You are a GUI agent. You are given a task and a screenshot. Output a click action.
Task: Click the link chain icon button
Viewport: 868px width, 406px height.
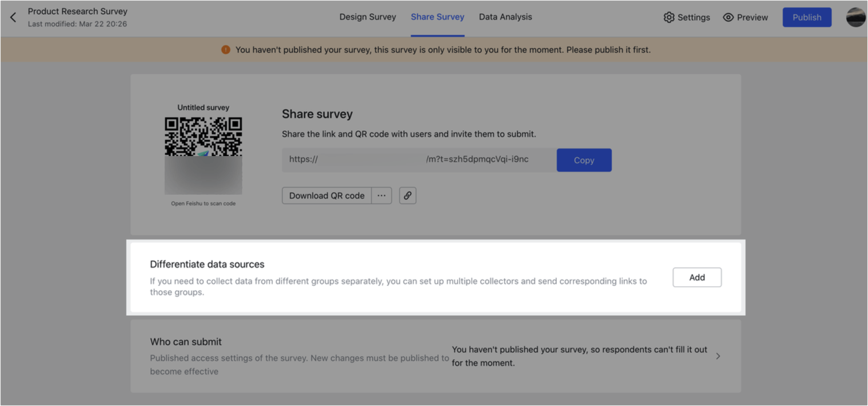(407, 196)
